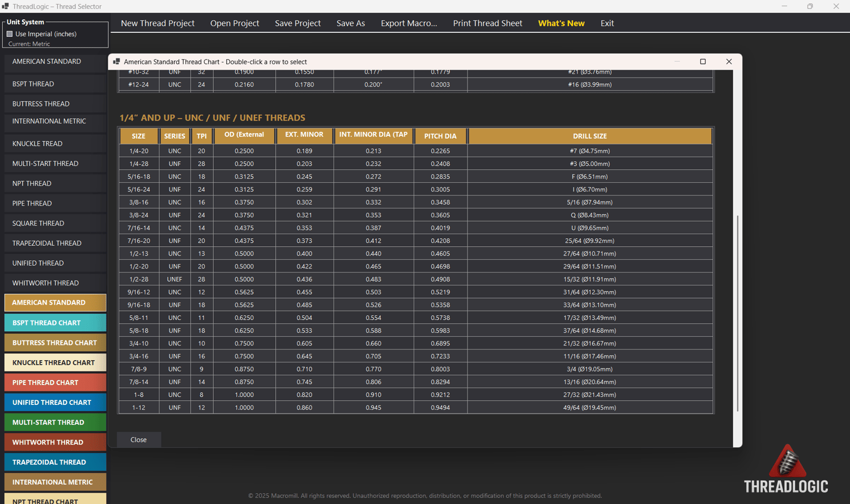Screen dimensions: 850x504
Task: Select the 5/8-11 size cell
Action: 139,318
